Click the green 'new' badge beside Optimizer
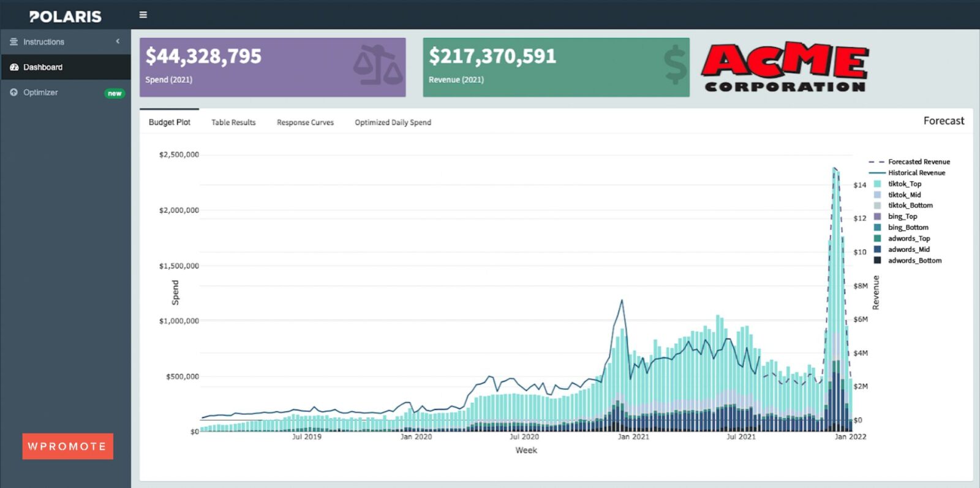The width and height of the screenshot is (980, 488). point(115,93)
